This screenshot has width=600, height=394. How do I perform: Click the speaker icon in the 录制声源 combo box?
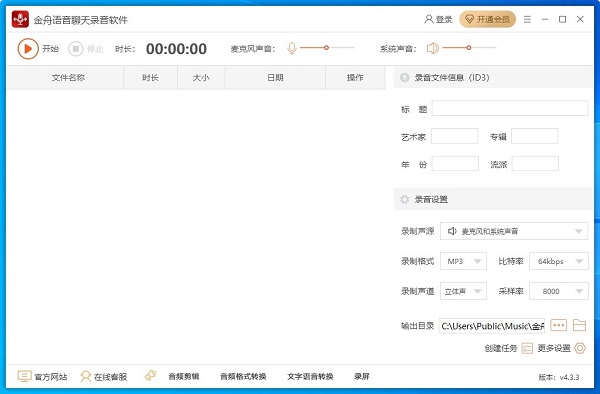[x=452, y=231]
